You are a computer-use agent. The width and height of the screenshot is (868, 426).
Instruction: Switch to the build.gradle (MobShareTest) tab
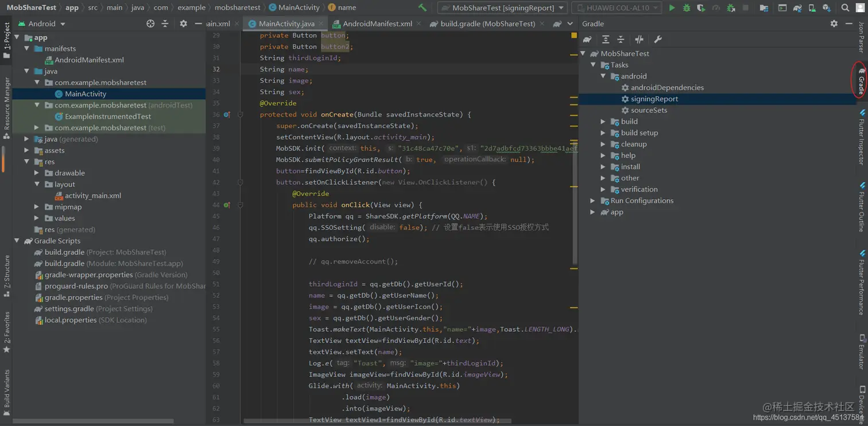tap(487, 24)
